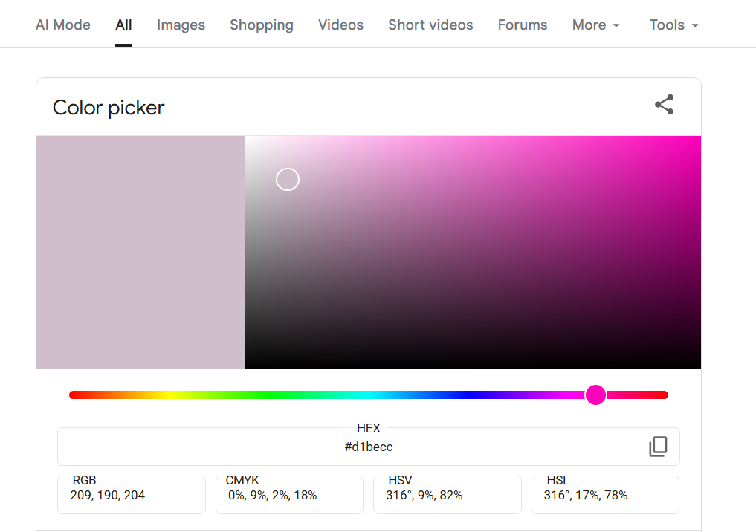Click the Color picker title text
756x532 pixels.
pyautogui.click(x=109, y=108)
